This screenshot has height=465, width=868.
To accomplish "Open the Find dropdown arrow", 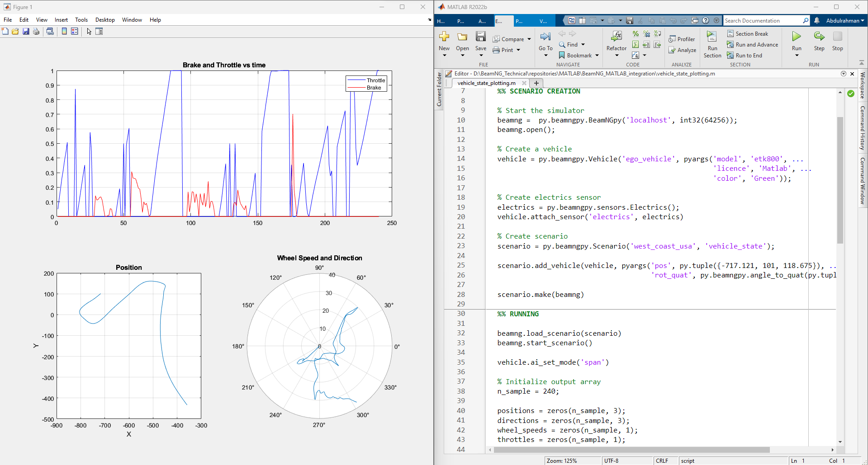I will pyautogui.click(x=583, y=45).
